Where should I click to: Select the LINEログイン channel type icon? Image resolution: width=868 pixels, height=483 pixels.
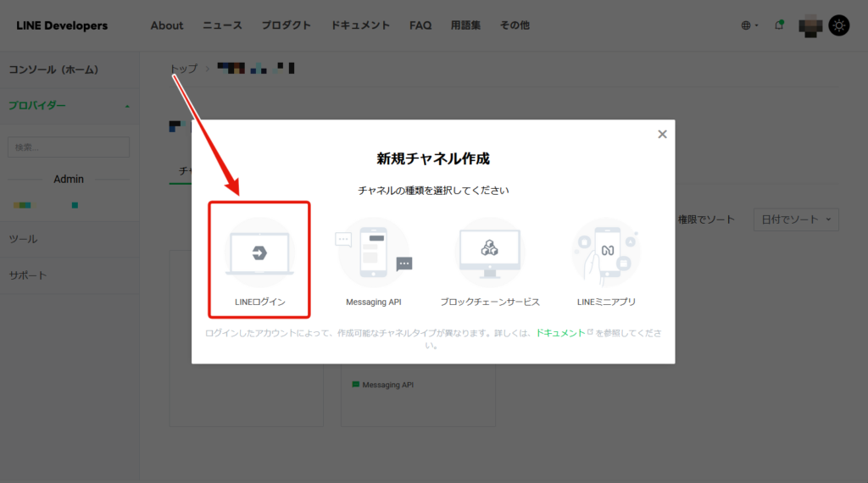(259, 253)
